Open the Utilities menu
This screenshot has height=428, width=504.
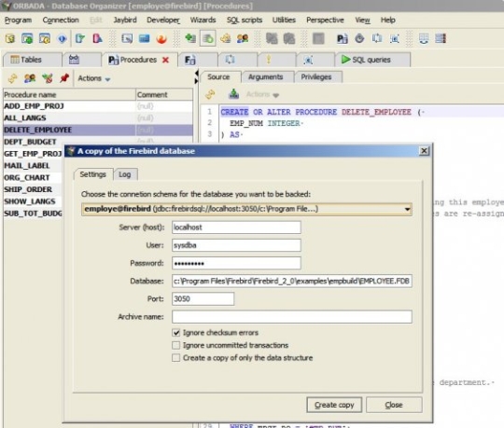click(x=284, y=20)
